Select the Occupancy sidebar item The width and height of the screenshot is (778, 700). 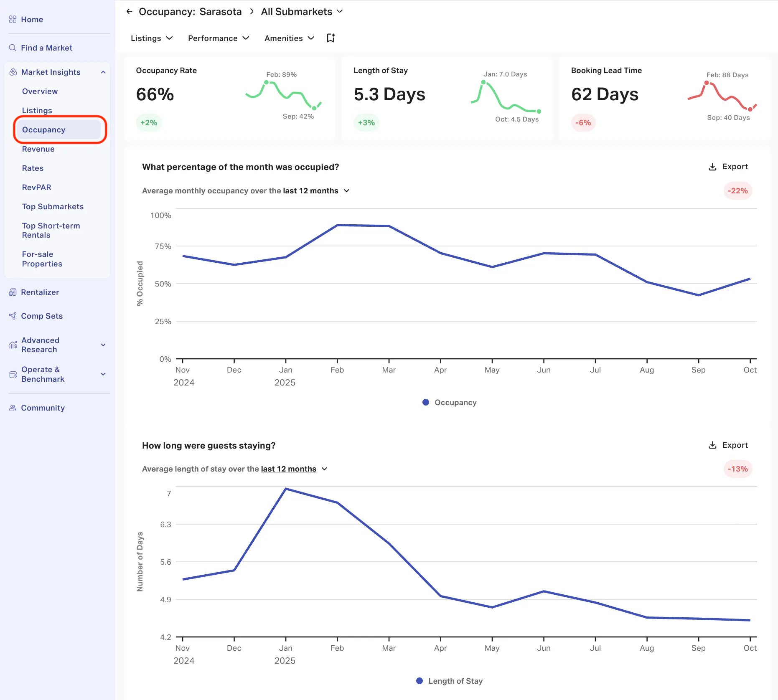click(58, 129)
